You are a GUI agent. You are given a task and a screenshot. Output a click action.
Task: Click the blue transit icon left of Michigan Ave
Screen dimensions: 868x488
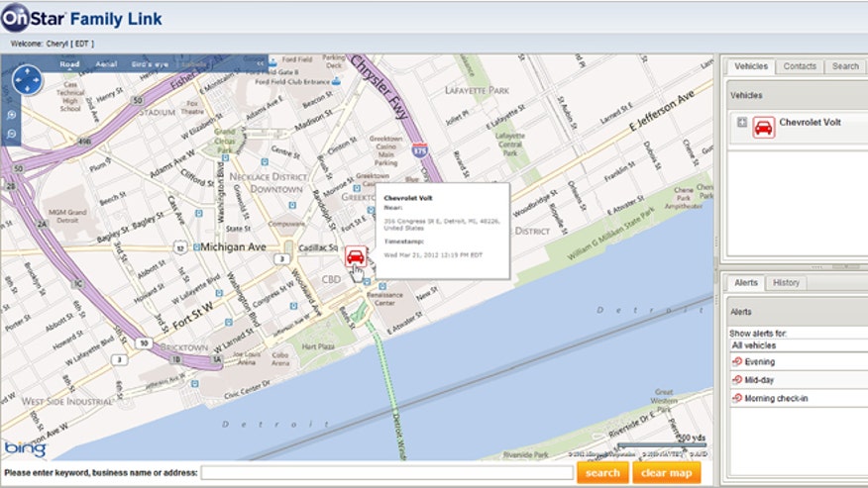[x=196, y=247]
